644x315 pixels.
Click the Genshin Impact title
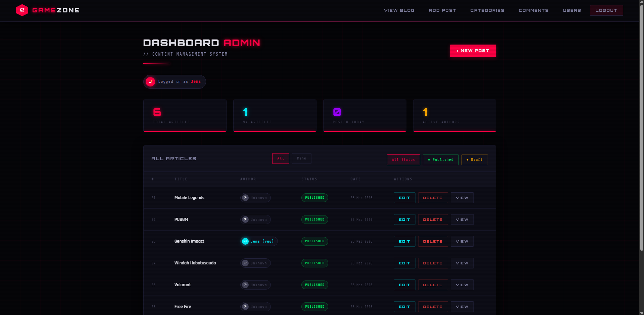click(x=189, y=241)
